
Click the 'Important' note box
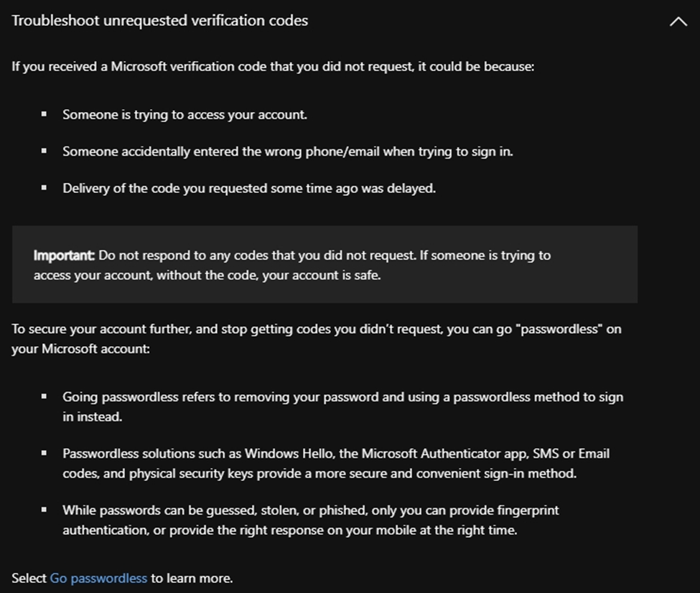click(x=325, y=264)
